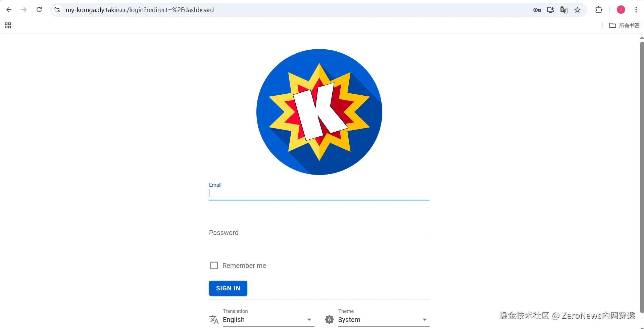Open the apps grid in bookmarks bar
Viewport: 644px width, 329px height.
point(8,26)
